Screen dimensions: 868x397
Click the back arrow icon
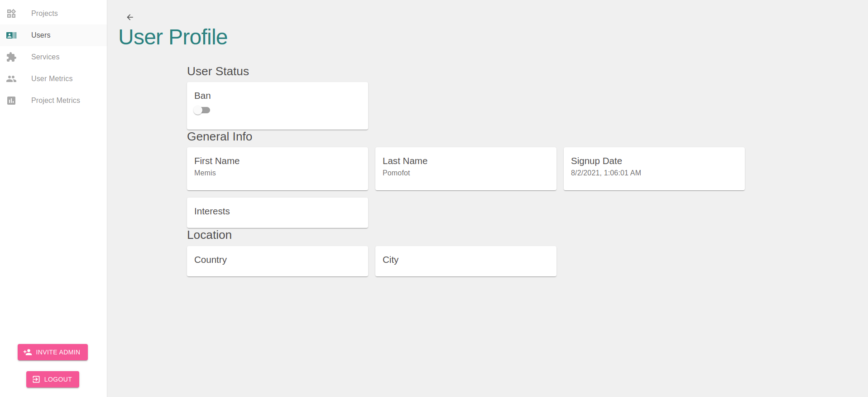click(130, 17)
